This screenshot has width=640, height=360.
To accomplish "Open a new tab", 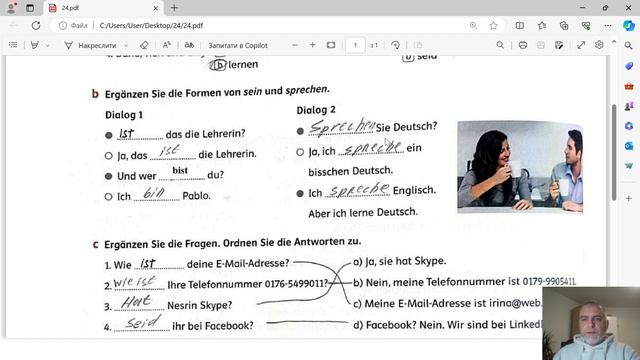I will 174,8.
